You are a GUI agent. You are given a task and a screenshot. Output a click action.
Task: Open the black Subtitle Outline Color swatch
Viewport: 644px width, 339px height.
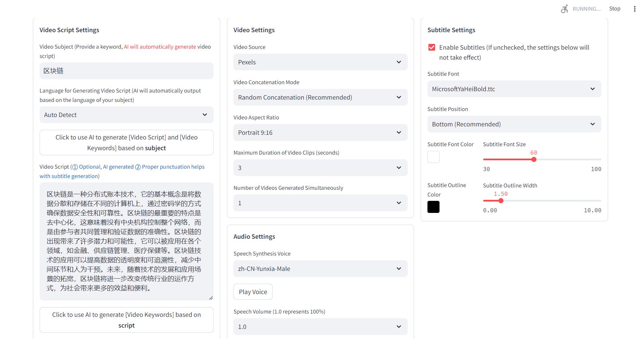[x=433, y=207]
